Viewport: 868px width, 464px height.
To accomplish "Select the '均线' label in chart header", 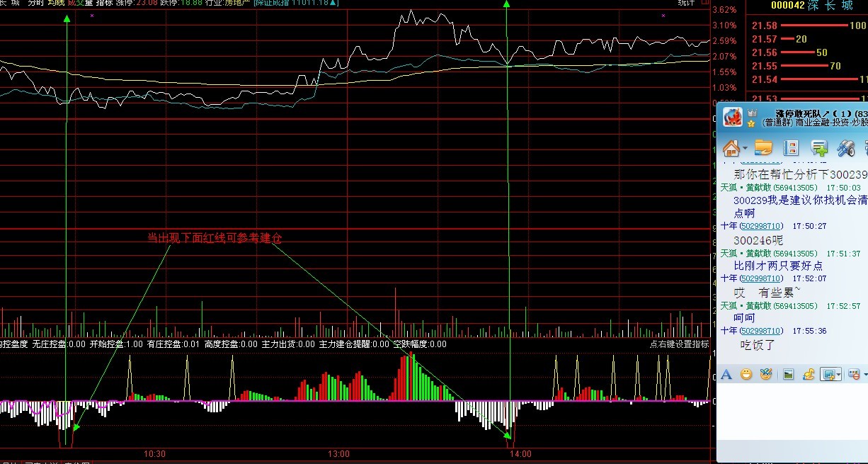I will pos(56,3).
